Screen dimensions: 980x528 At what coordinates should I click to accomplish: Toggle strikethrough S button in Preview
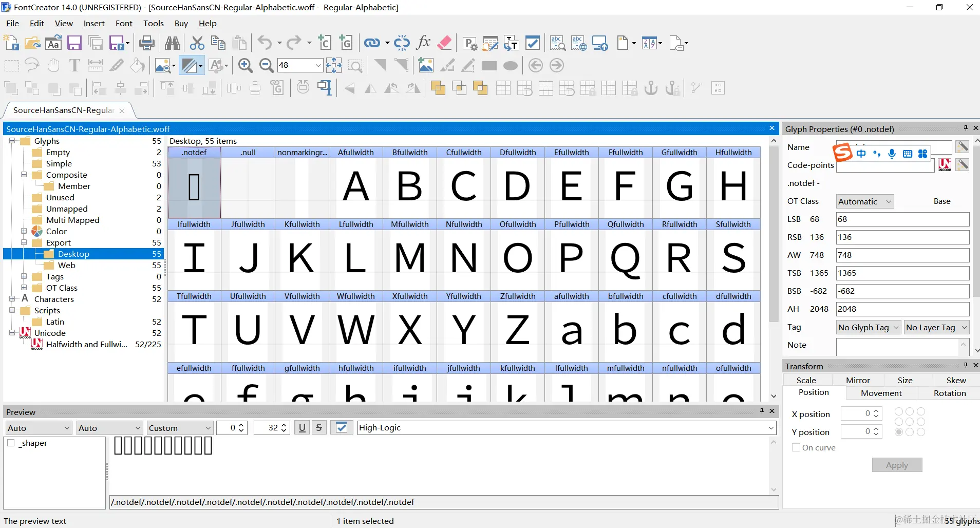click(x=319, y=427)
